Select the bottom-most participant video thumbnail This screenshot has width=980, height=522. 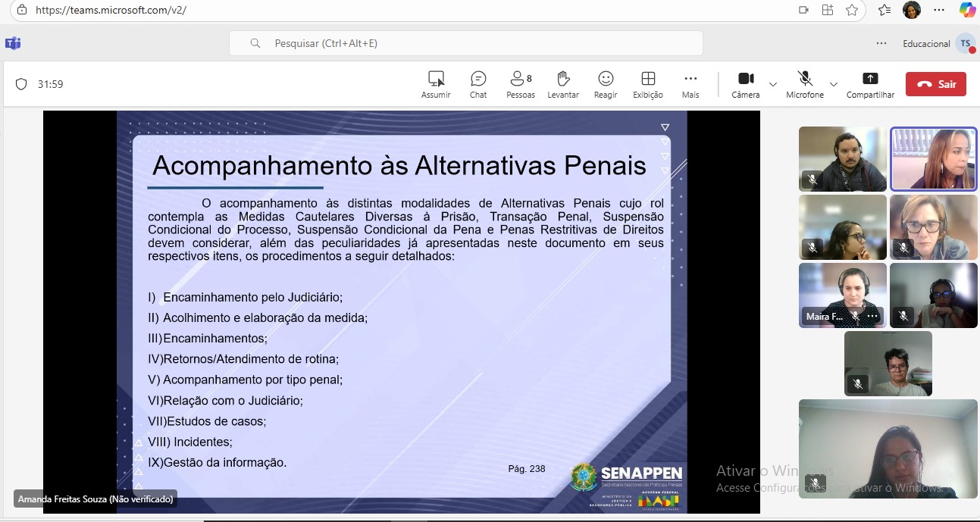(x=888, y=449)
